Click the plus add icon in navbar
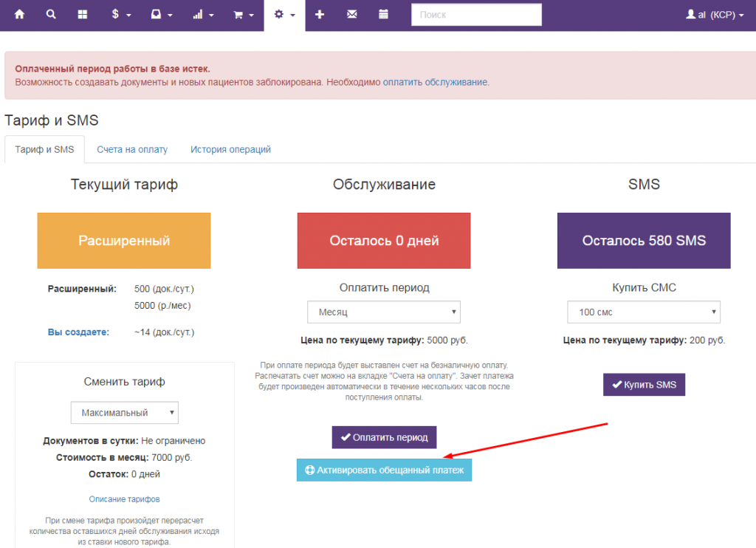Viewport: 756px width, 548px height. (x=319, y=15)
